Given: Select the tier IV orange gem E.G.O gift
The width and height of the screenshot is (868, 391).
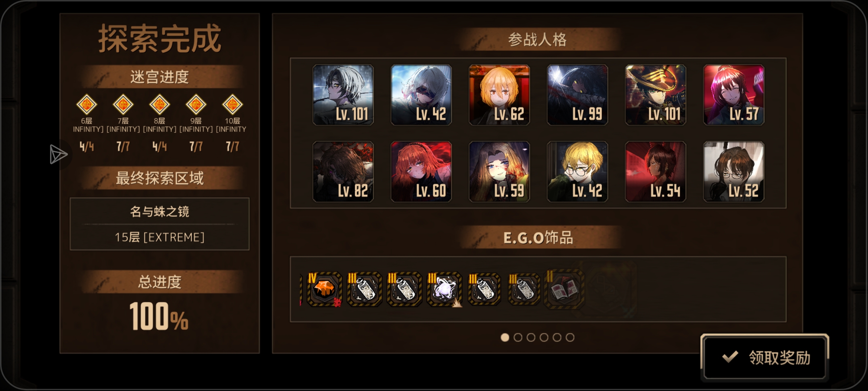Looking at the screenshot, I should click(x=324, y=289).
